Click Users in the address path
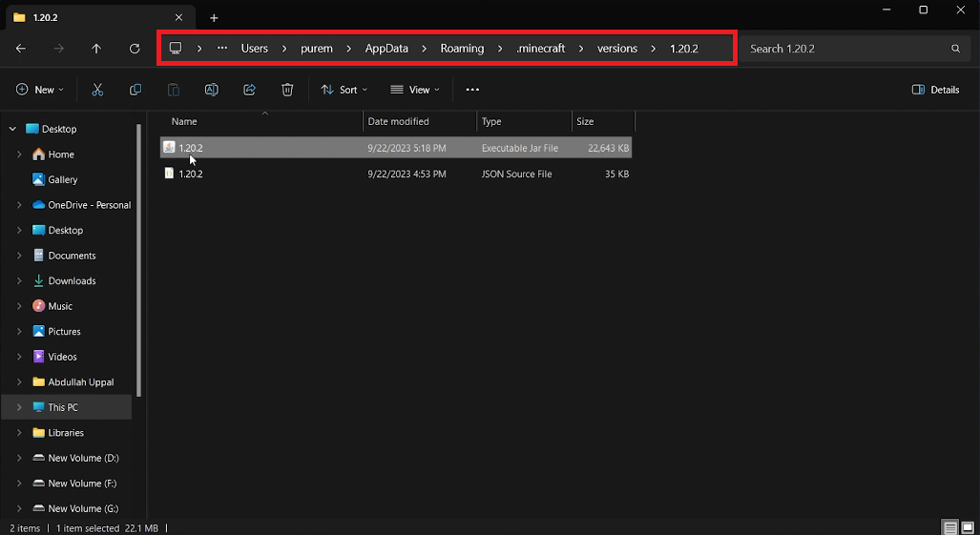 pos(255,49)
